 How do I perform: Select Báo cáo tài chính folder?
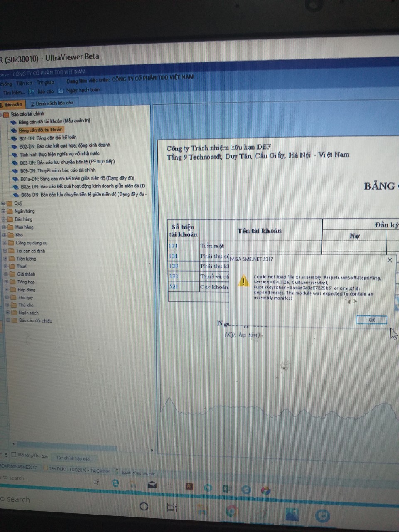27,114
